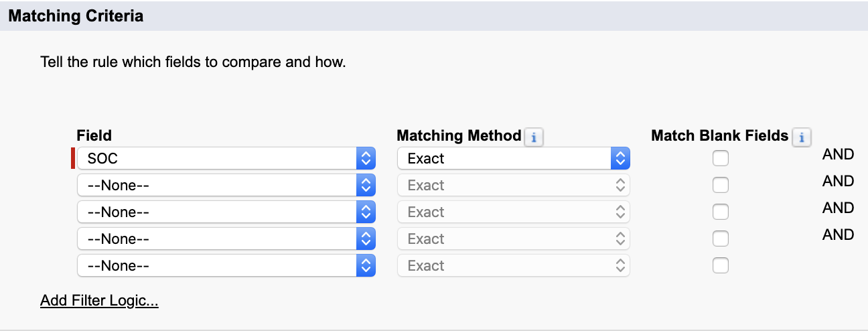Click the Add Filter Logic link
This screenshot has width=868, height=331.
pos(99,301)
